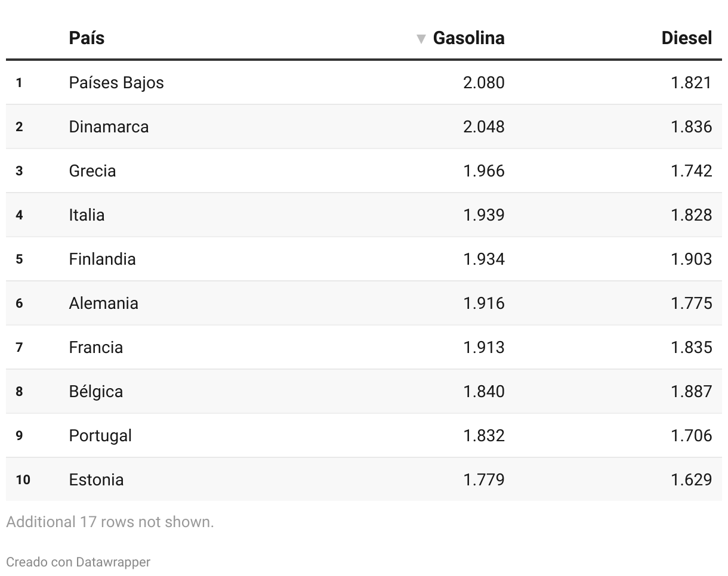Viewport: 728px width, 576px height.
Task: Click rank number 10 in table
Action: 23,479
